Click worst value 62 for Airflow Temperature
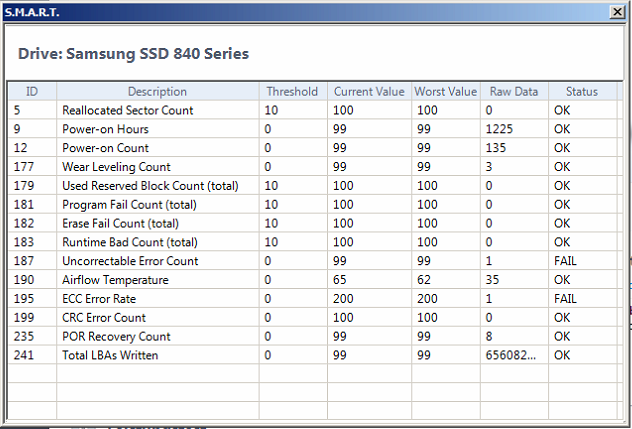Screen dimensions: 632x429 (424, 280)
